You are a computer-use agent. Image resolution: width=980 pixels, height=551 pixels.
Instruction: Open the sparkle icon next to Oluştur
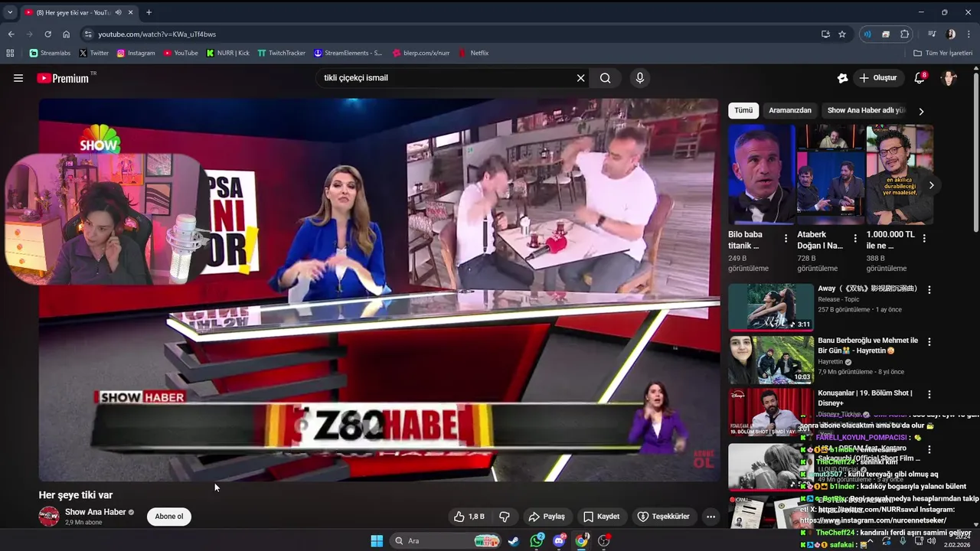point(843,78)
